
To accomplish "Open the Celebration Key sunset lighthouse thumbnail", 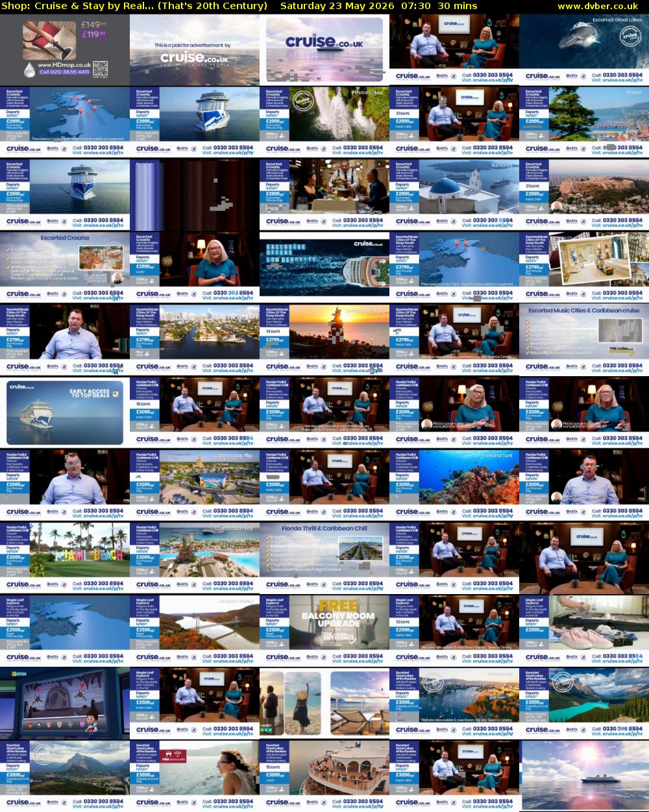I will click(x=324, y=340).
